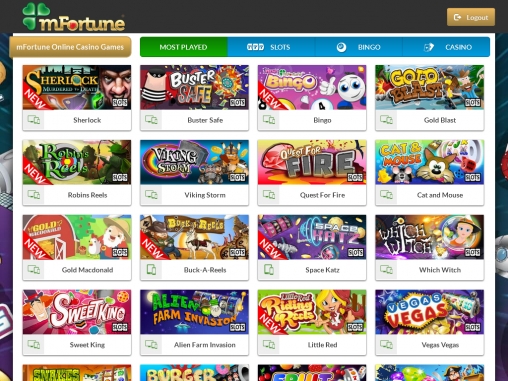Launch the Which Witch game image
This screenshot has width=508, height=381.
(x=429, y=237)
